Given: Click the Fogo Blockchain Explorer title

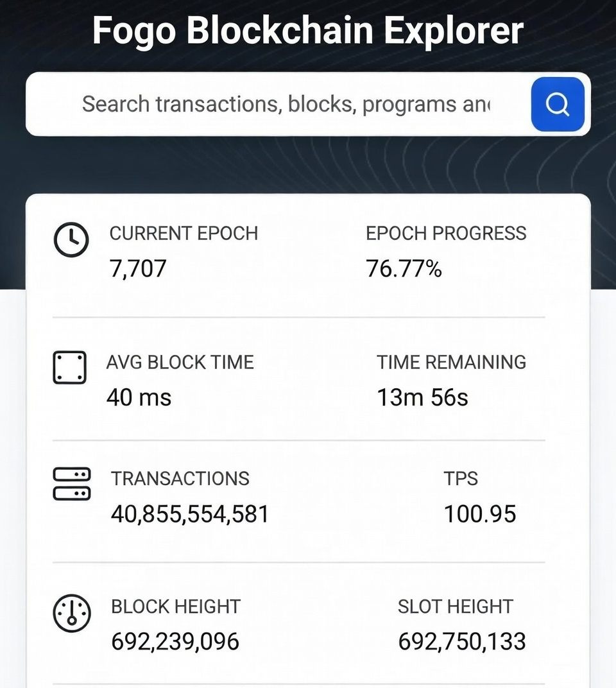Looking at the screenshot, I should coord(308,30).
